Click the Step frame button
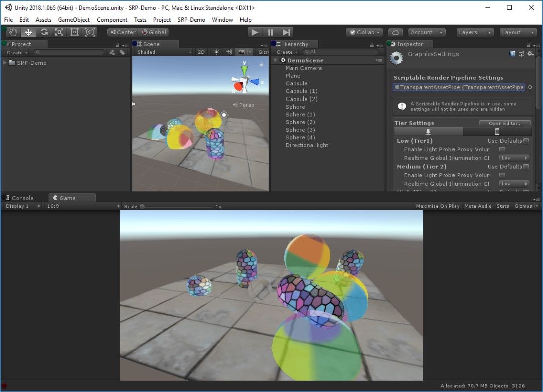This screenshot has height=392, width=543. tap(286, 32)
